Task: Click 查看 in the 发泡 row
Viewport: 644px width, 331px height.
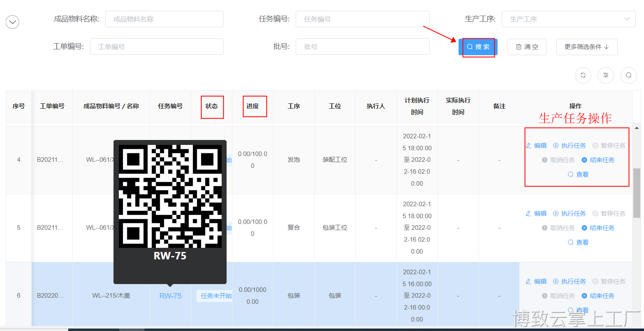Action: pos(578,175)
